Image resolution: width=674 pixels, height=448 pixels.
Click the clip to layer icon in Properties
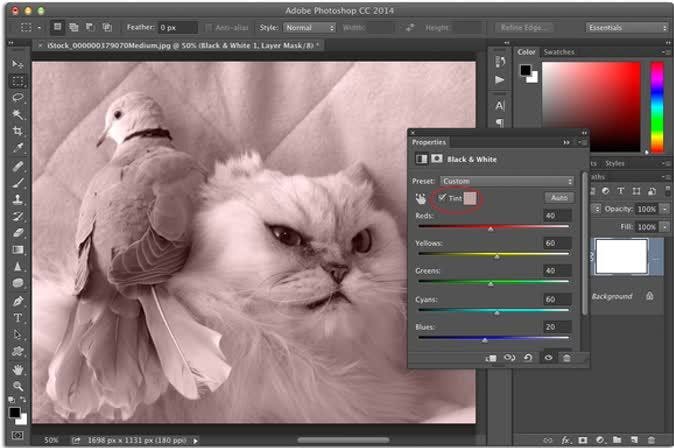pos(490,358)
